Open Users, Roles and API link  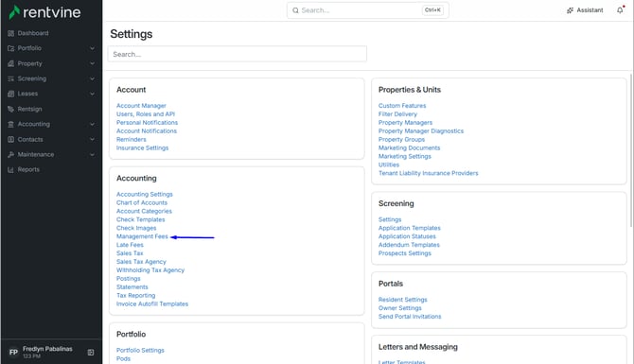point(146,113)
